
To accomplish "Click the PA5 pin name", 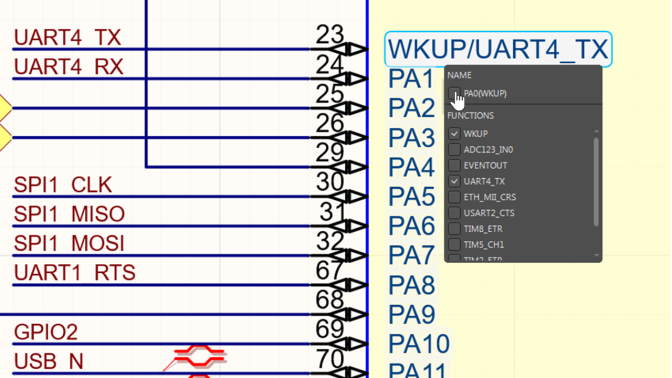I will [x=411, y=197].
